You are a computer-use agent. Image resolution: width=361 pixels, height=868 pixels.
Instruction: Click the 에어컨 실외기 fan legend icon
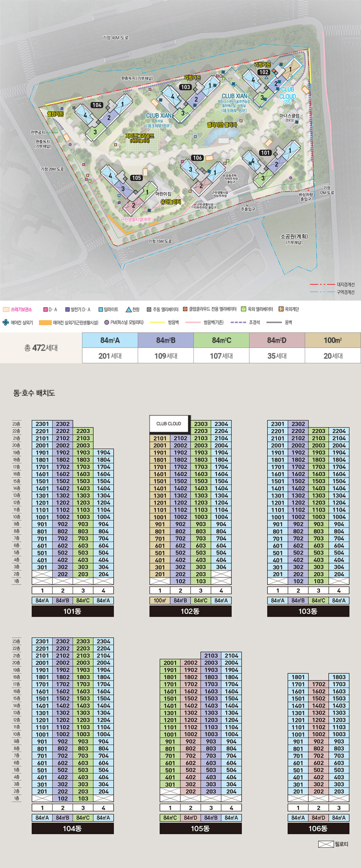pyautogui.click(x=5, y=322)
